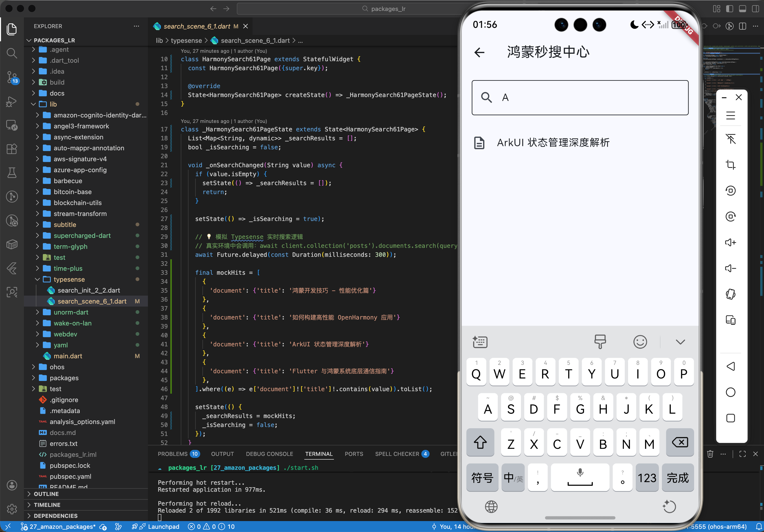Open Source Control view with 13 badge
Screen dimensions: 764x532
12,77
